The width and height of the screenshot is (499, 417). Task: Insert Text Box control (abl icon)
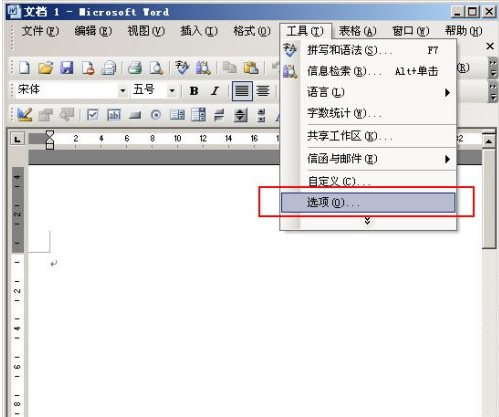click(x=114, y=115)
